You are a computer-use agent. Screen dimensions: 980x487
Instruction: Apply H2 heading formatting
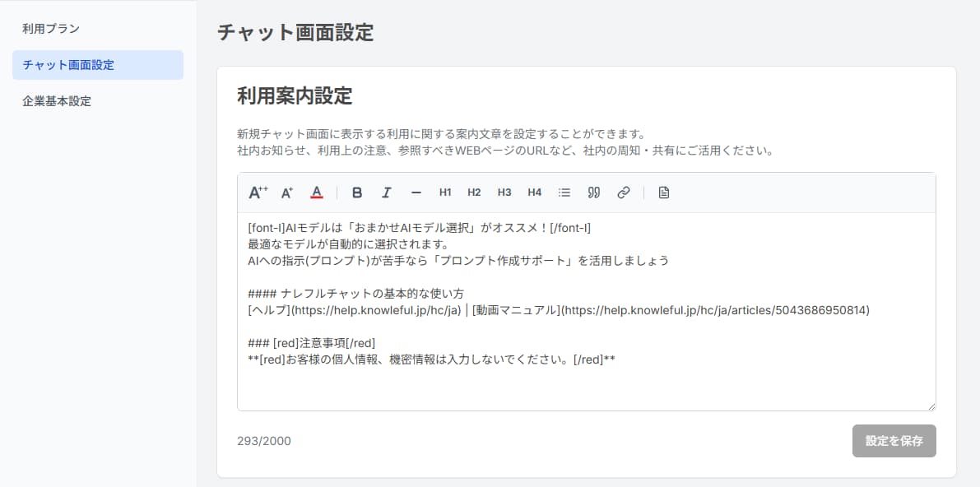tap(475, 192)
